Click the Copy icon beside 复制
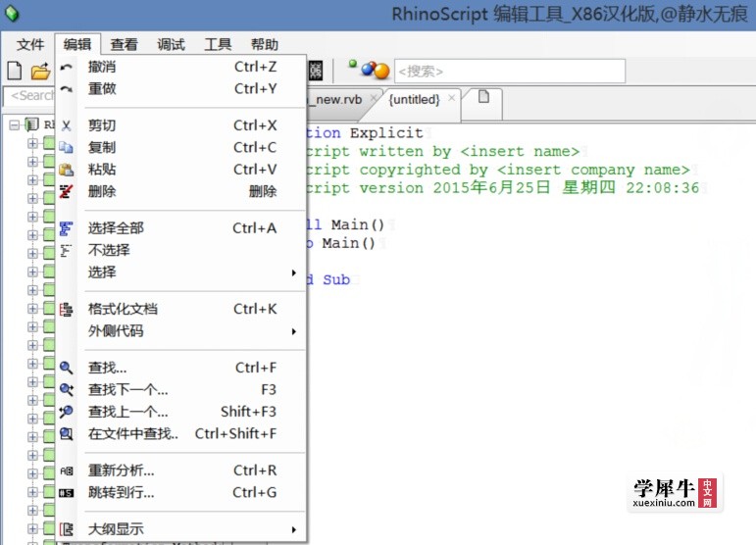 click(x=67, y=147)
